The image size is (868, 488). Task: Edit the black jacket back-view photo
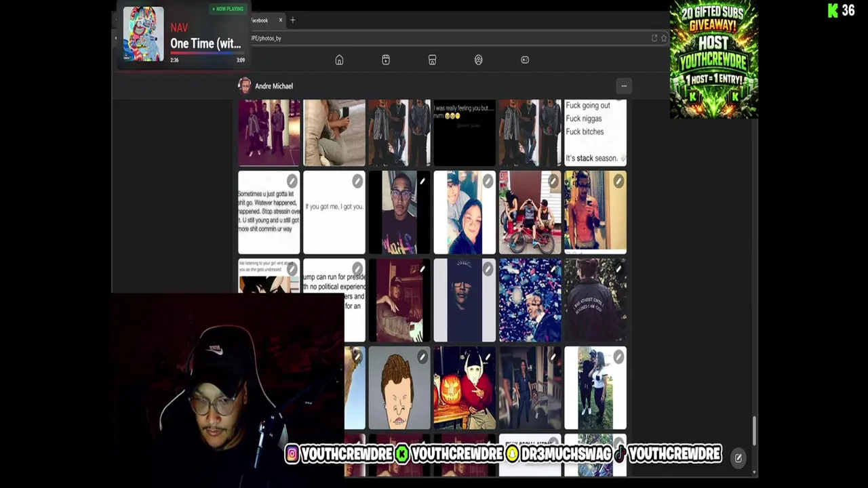tap(618, 269)
